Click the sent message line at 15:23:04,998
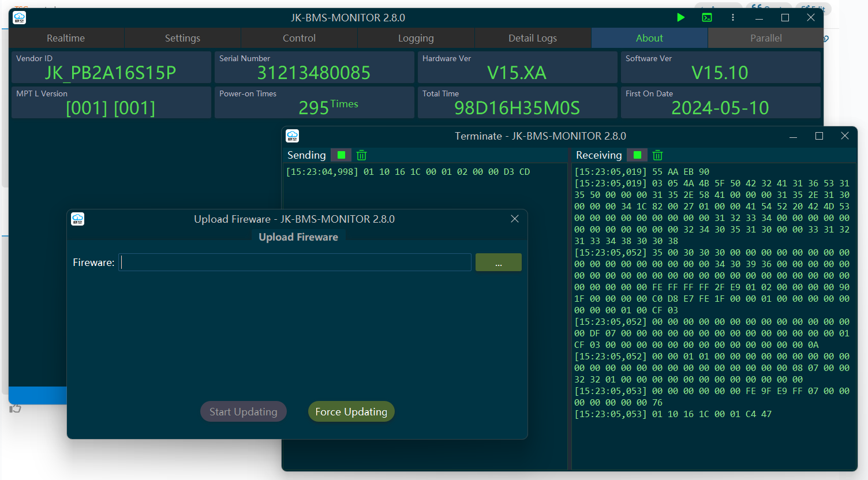Image resolution: width=868 pixels, height=480 pixels. 407,172
